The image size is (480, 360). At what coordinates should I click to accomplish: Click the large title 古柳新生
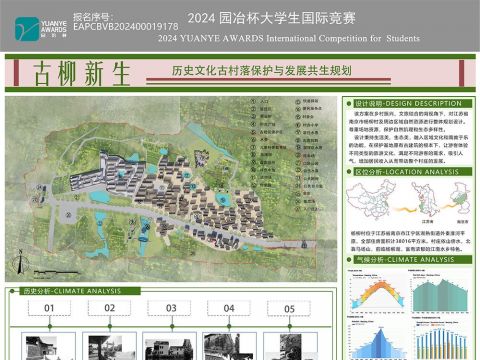pyautogui.click(x=82, y=74)
